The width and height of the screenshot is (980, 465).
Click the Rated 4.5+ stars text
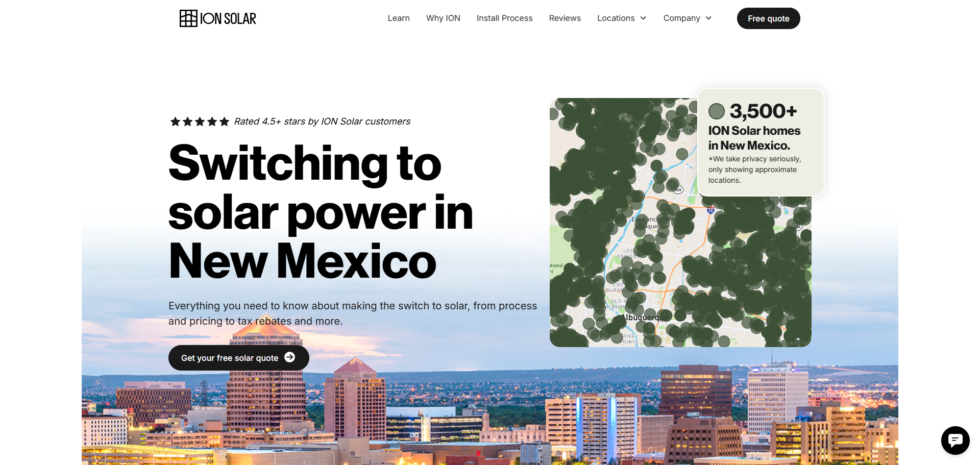[x=322, y=121]
